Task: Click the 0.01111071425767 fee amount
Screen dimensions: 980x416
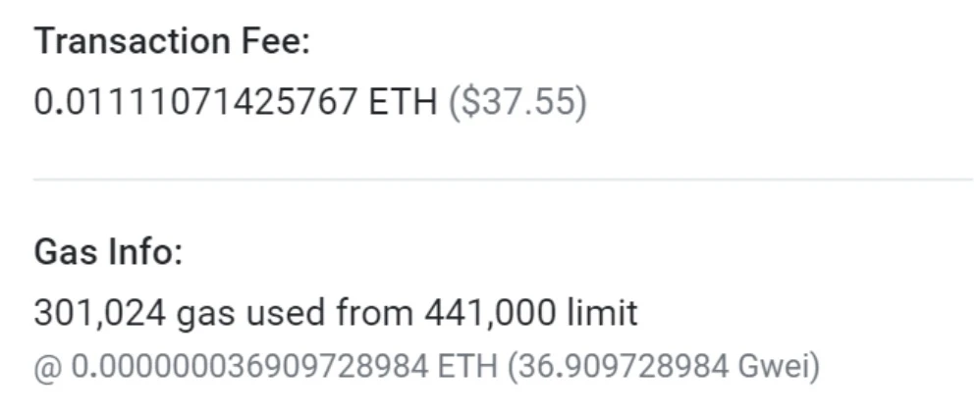Action: click(196, 101)
